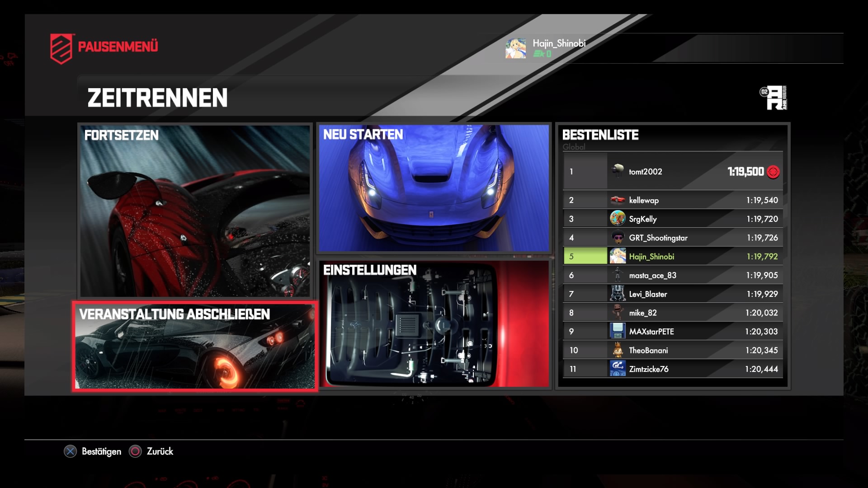Image resolution: width=868 pixels, height=488 pixels.
Task: Click SrgKelly's colorful avatar
Action: [x=618, y=219]
